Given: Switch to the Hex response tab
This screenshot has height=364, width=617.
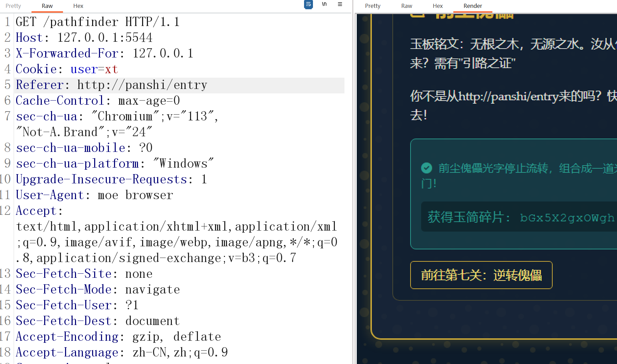Looking at the screenshot, I should 437,6.
